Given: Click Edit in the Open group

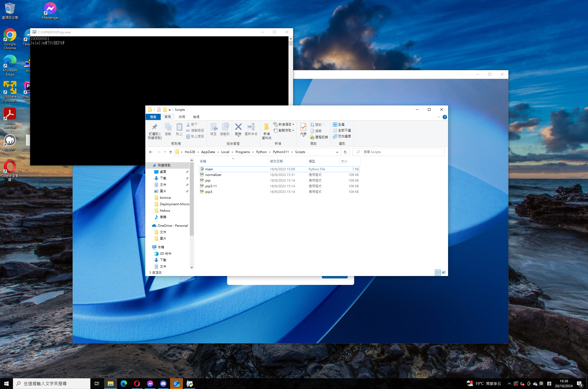Looking at the screenshot, I should (x=316, y=131).
